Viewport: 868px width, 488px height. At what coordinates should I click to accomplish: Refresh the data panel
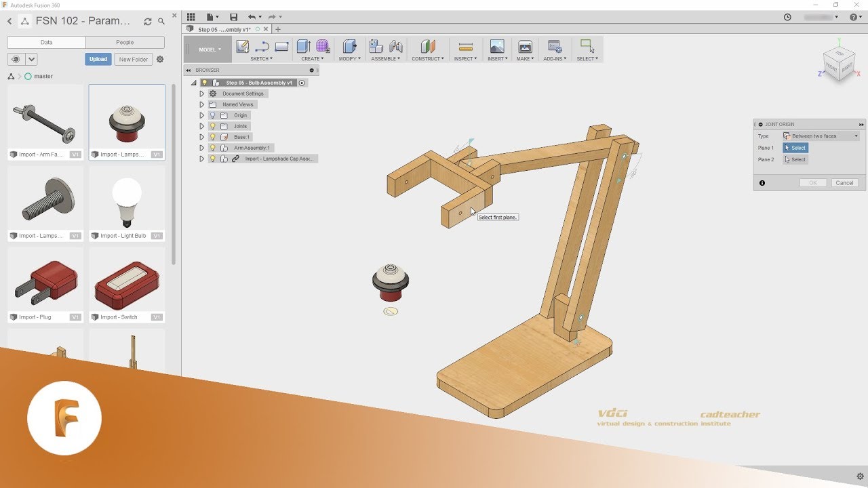(148, 22)
